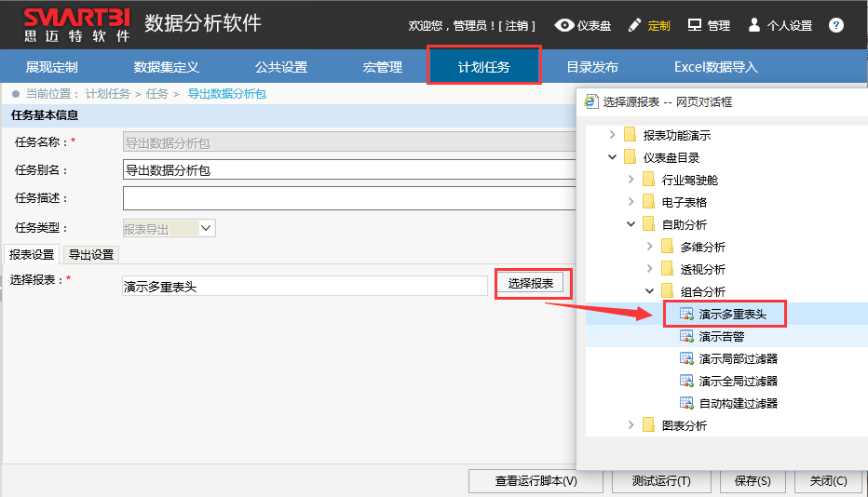Open the 任务类型 dropdown
The image size is (868, 497).
pyautogui.click(x=206, y=228)
